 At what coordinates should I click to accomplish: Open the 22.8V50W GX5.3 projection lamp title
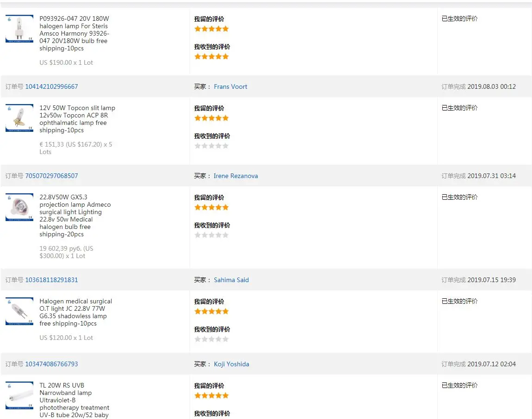(75, 216)
